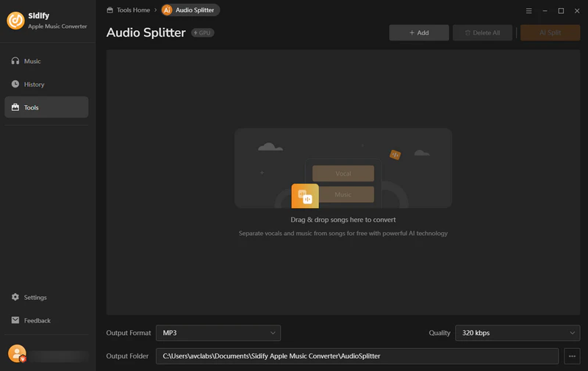Go back to Tools Home breadcrumb

click(128, 10)
